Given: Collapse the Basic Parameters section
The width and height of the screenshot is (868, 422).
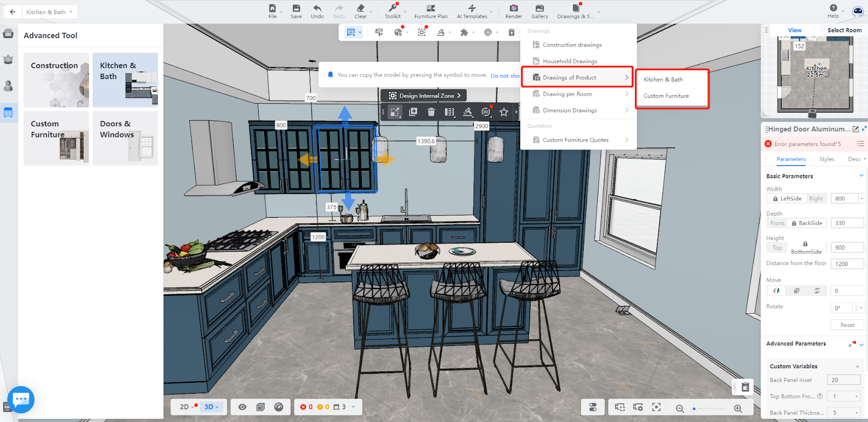Looking at the screenshot, I should click(861, 175).
